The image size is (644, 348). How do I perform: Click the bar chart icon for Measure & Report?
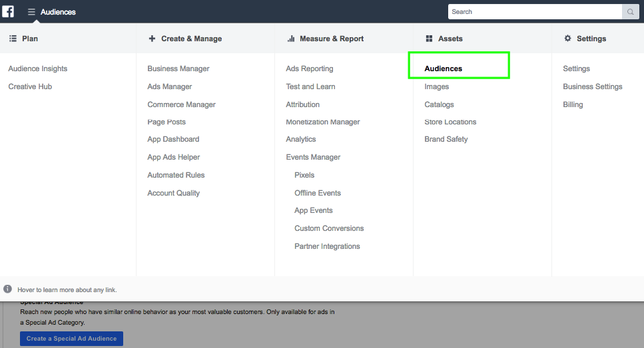tap(291, 39)
